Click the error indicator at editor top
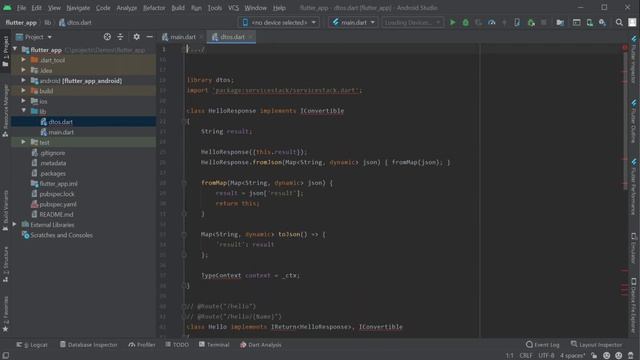This screenshot has height=360, width=640. tap(625, 48)
